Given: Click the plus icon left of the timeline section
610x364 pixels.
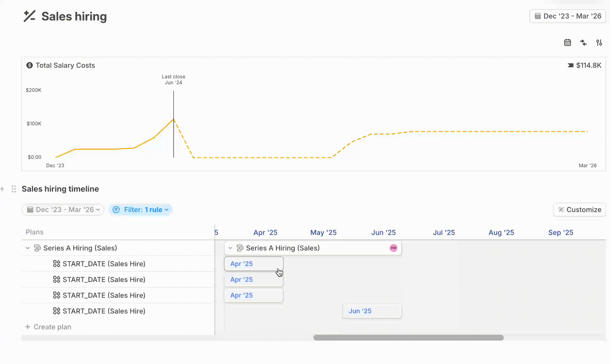Looking at the screenshot, I should [2, 189].
